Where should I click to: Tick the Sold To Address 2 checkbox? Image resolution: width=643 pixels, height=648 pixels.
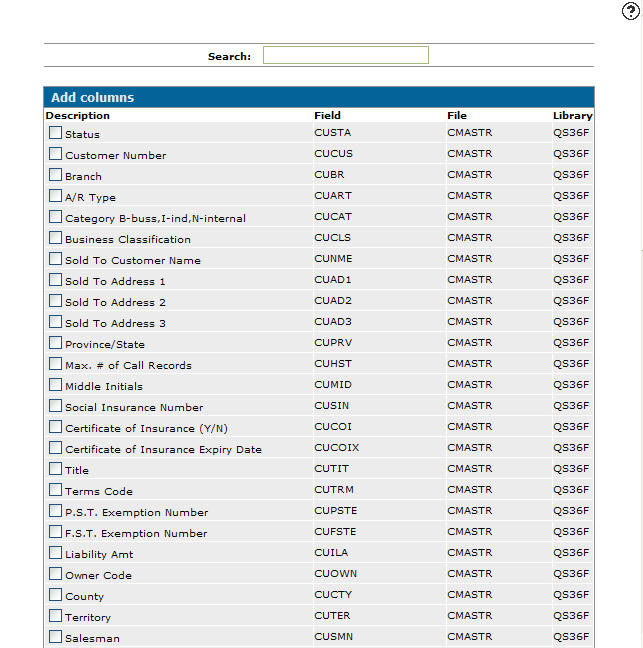[55, 300]
